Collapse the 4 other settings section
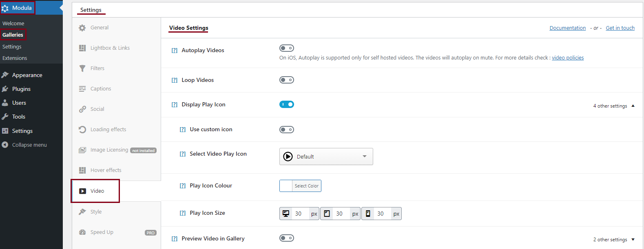The image size is (644, 249). [x=614, y=106]
